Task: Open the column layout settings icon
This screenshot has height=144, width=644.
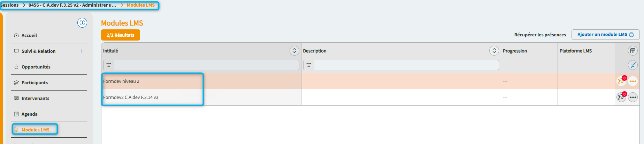Action: coord(632,51)
